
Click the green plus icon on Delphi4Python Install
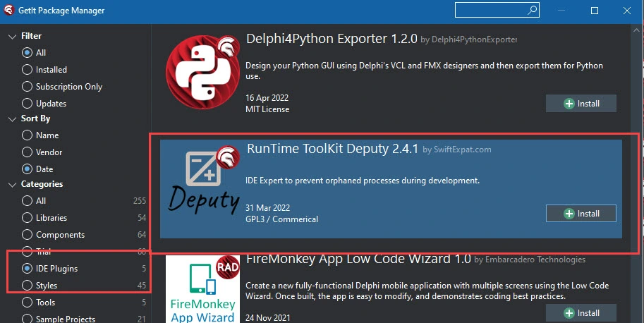click(x=569, y=104)
